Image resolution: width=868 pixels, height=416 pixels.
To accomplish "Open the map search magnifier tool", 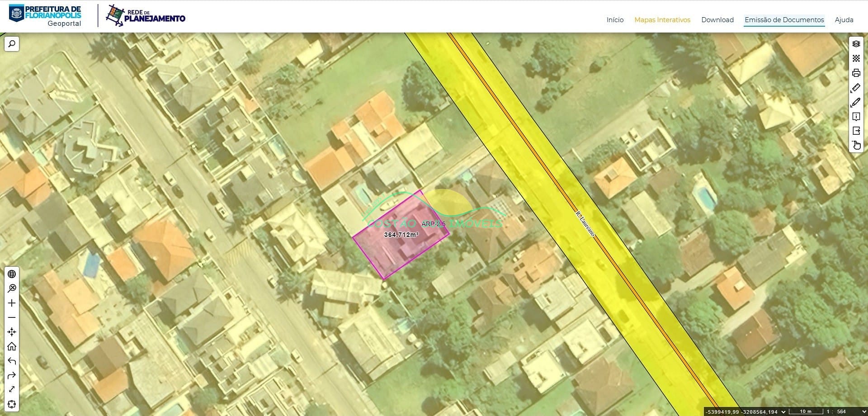I will tap(12, 44).
